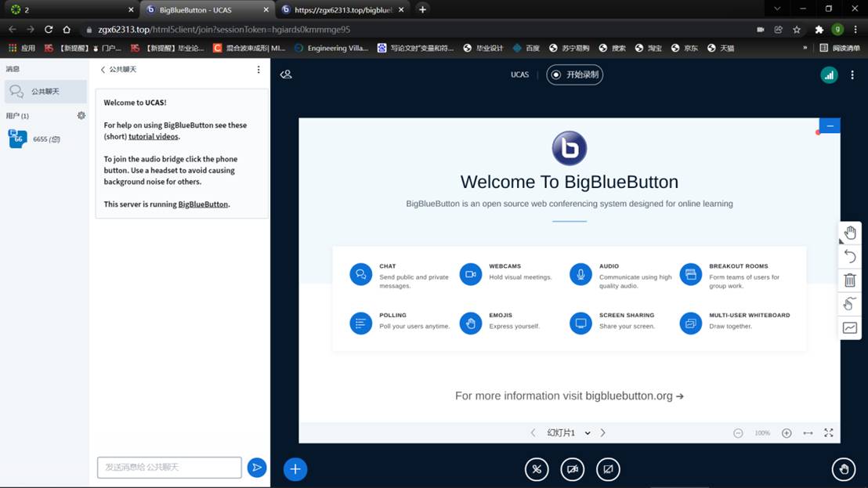The width and height of the screenshot is (868, 488).
Task: Open the tutorial videos link
Action: (154, 136)
